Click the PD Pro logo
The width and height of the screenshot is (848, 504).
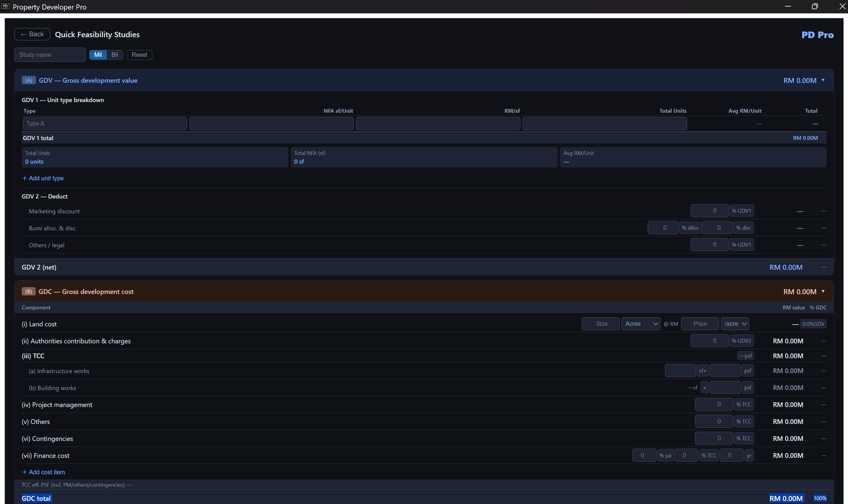817,35
